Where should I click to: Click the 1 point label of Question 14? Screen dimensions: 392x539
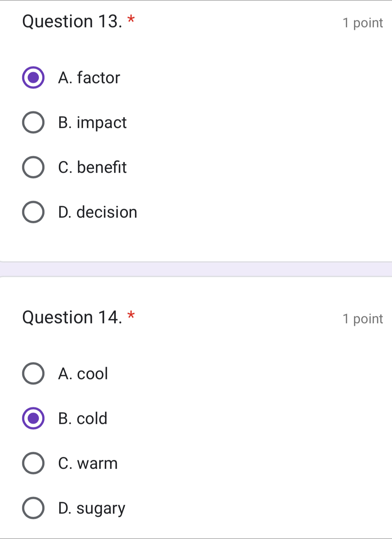(363, 319)
